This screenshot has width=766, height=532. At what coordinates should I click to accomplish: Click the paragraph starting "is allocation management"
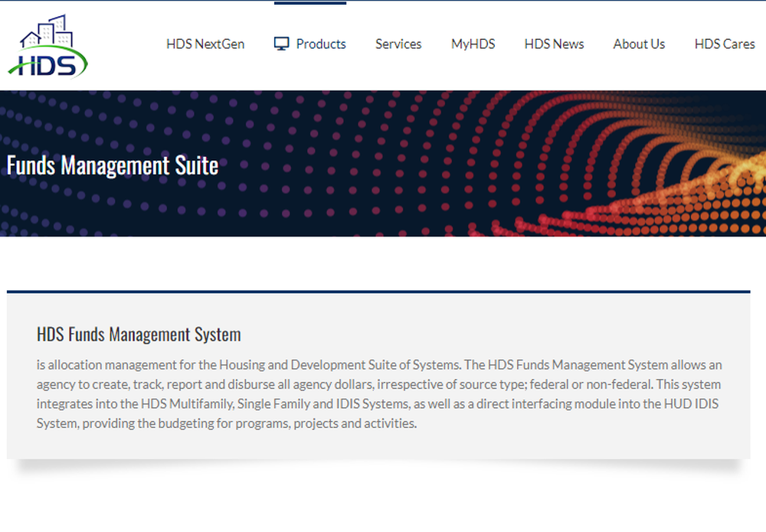379,394
